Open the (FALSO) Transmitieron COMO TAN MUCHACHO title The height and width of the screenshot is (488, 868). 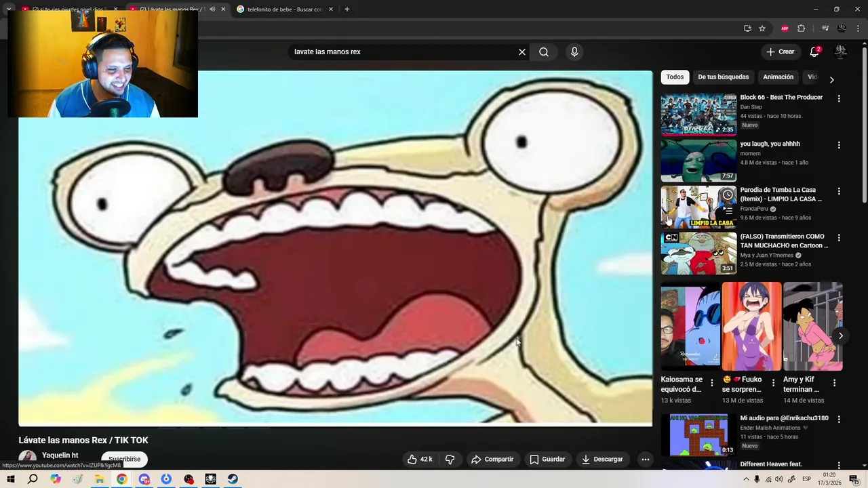point(784,241)
